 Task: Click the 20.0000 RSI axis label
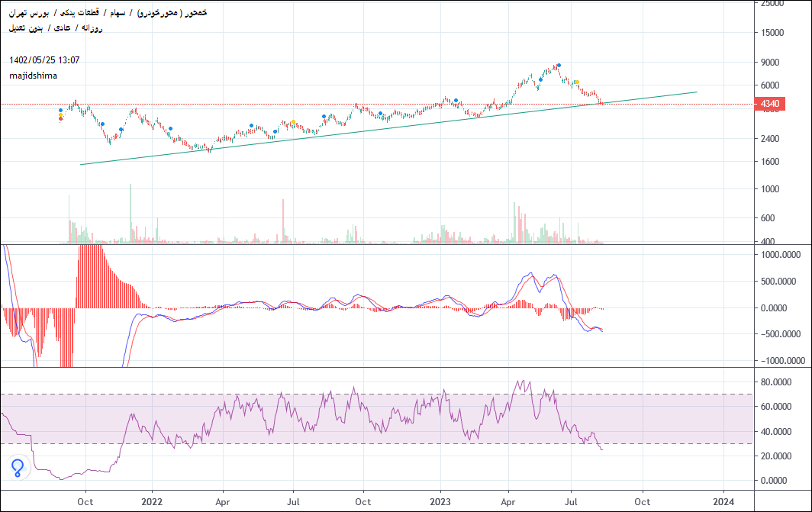[775, 456]
